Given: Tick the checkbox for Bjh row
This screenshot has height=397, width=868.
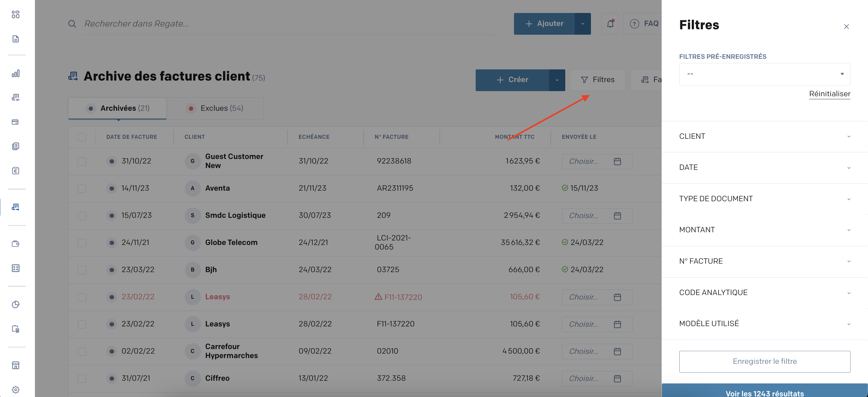Looking at the screenshot, I should coord(82,270).
